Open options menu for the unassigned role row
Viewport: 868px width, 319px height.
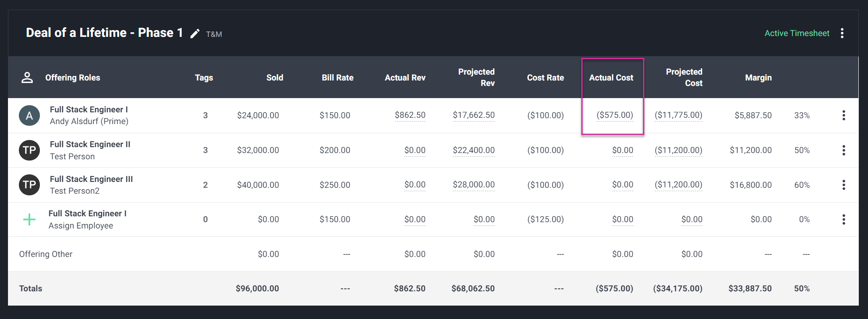click(x=844, y=220)
